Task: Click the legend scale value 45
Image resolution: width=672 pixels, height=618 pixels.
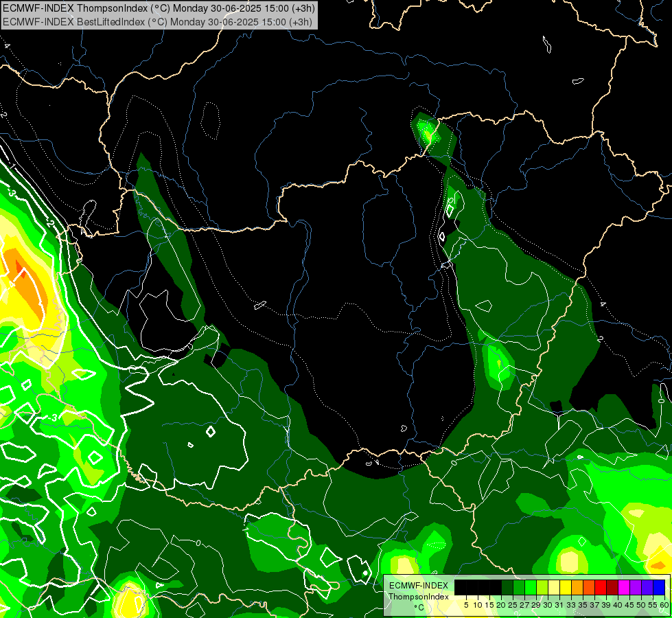Action: (x=629, y=605)
